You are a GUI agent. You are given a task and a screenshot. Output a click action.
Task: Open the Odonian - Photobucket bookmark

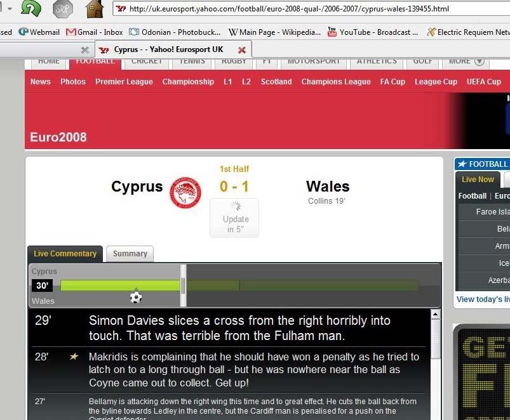[175, 32]
